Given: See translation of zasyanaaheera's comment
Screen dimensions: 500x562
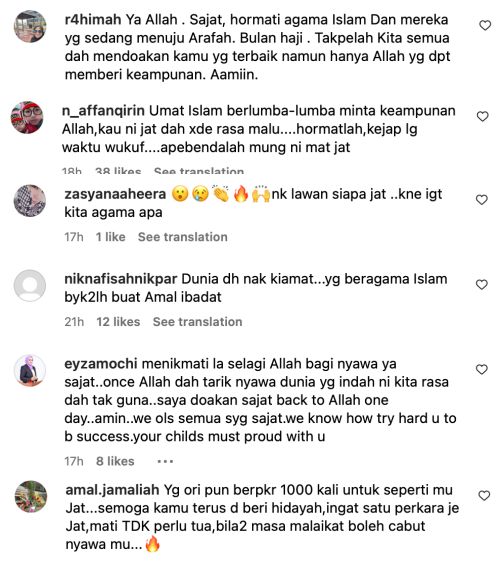Looking at the screenshot, I should click(183, 237).
